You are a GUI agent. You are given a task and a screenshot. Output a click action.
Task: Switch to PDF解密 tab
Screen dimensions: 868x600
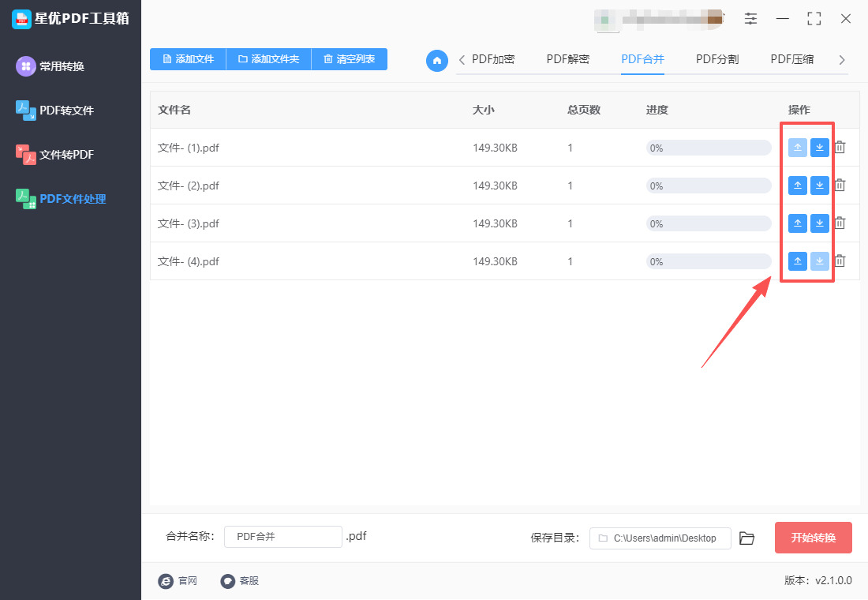point(568,59)
